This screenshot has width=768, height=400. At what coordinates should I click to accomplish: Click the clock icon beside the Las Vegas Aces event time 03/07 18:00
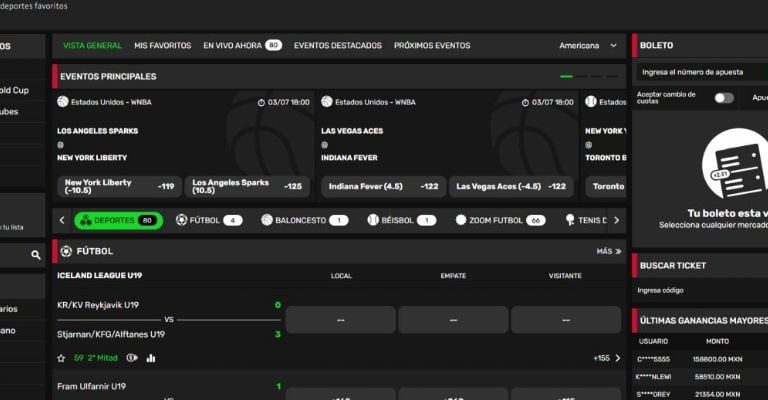[525, 103]
